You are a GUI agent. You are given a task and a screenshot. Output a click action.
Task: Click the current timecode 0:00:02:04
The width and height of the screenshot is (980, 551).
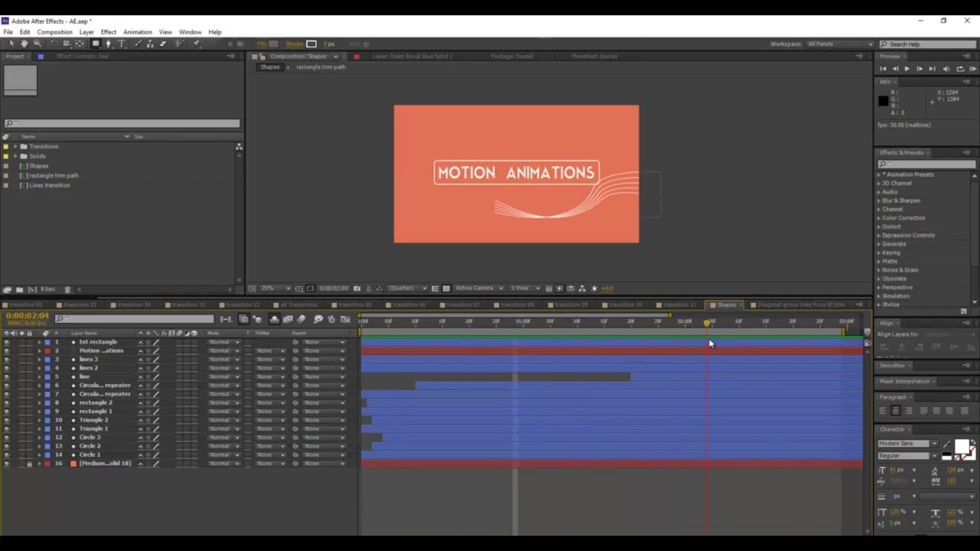(x=28, y=316)
